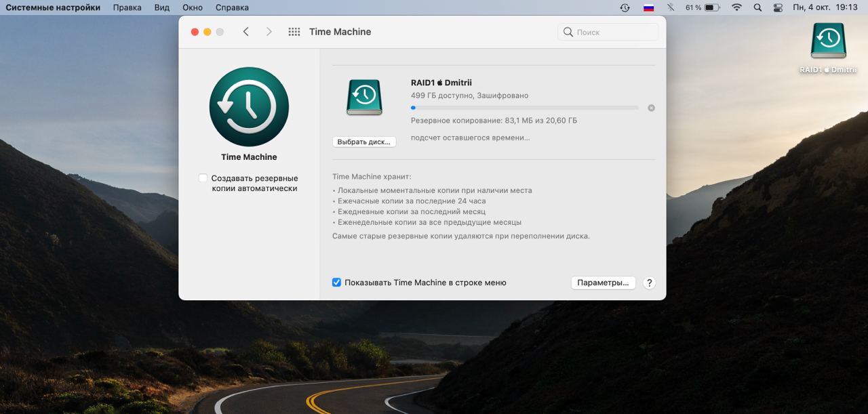
Task: Show all preferences via the grid icon
Action: pos(294,32)
